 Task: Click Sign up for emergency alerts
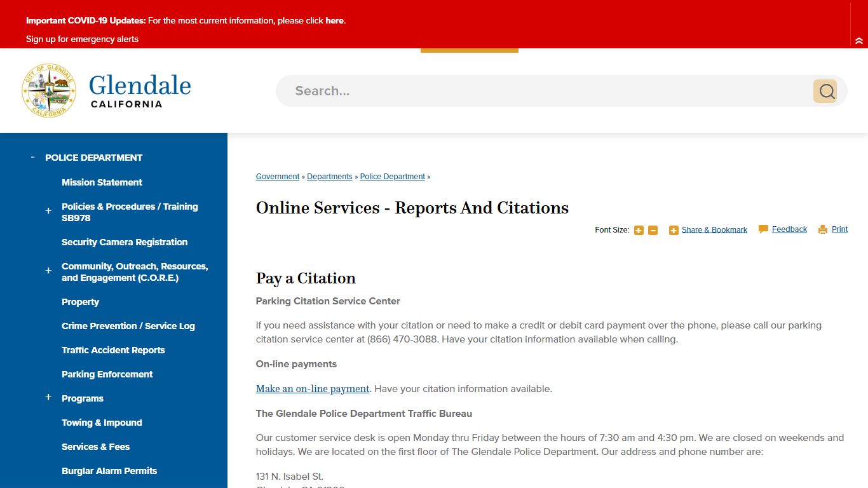click(82, 39)
